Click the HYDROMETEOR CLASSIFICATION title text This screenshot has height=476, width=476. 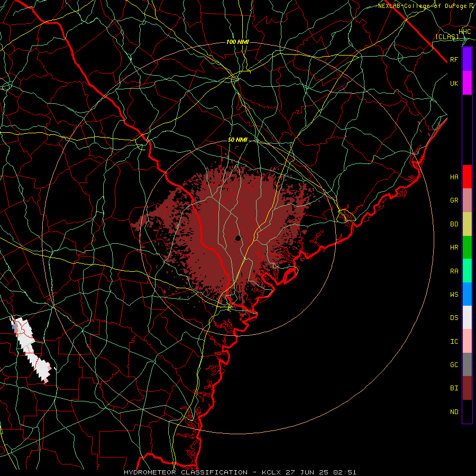click(x=186, y=472)
